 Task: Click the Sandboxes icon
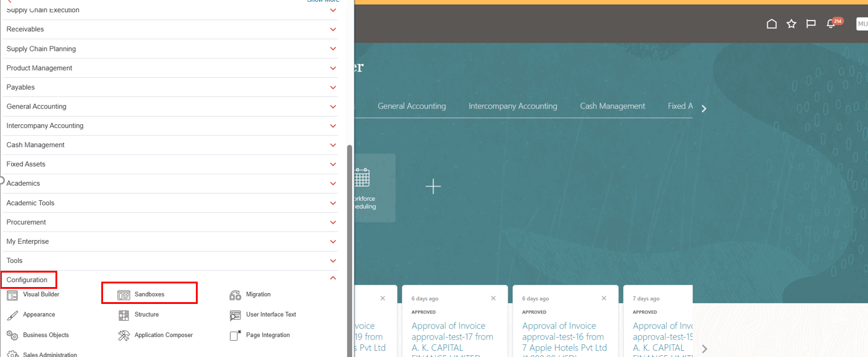pos(124,295)
